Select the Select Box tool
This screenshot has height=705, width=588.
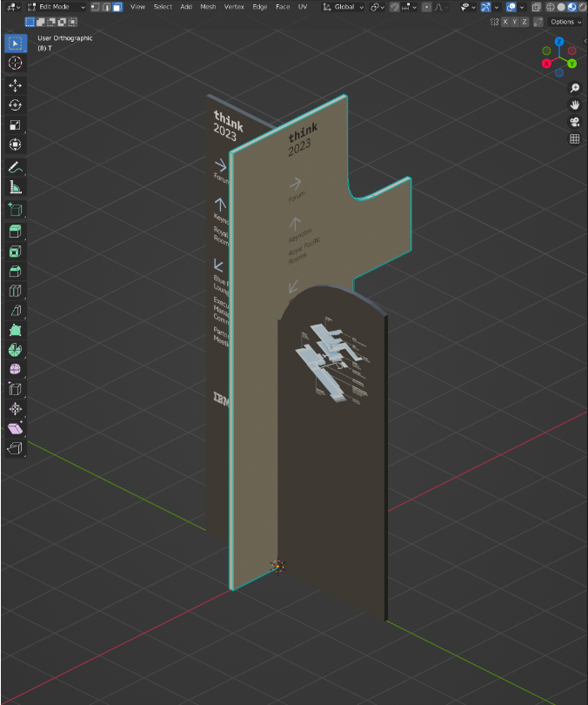[x=16, y=44]
